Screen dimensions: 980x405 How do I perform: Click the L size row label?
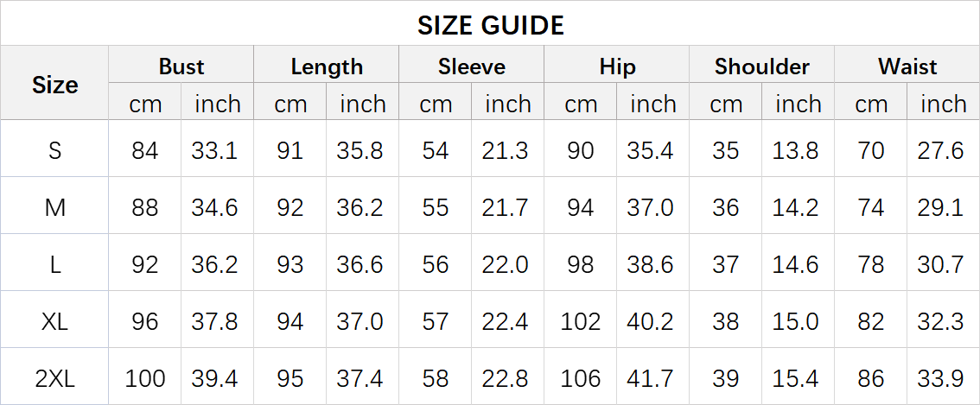click(54, 264)
